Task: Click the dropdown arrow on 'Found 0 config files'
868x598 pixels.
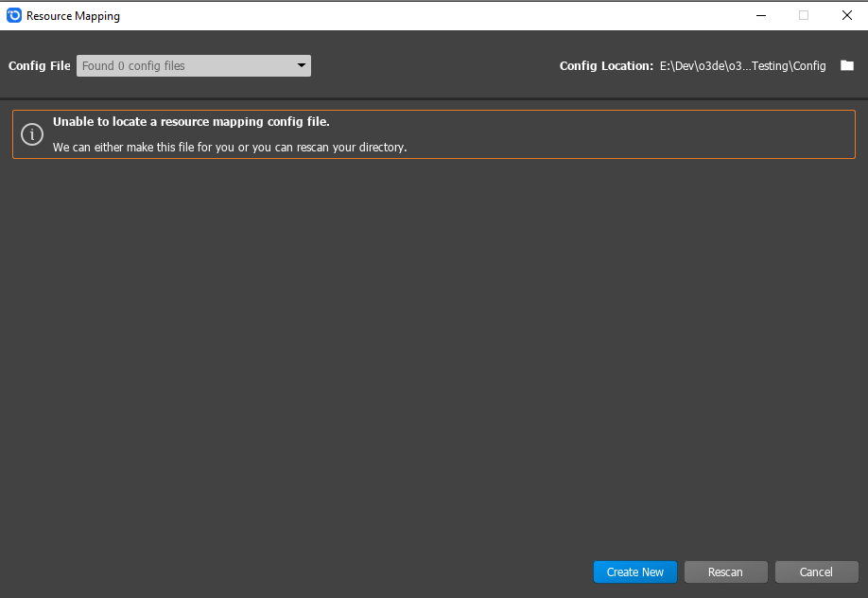Action: 301,65
